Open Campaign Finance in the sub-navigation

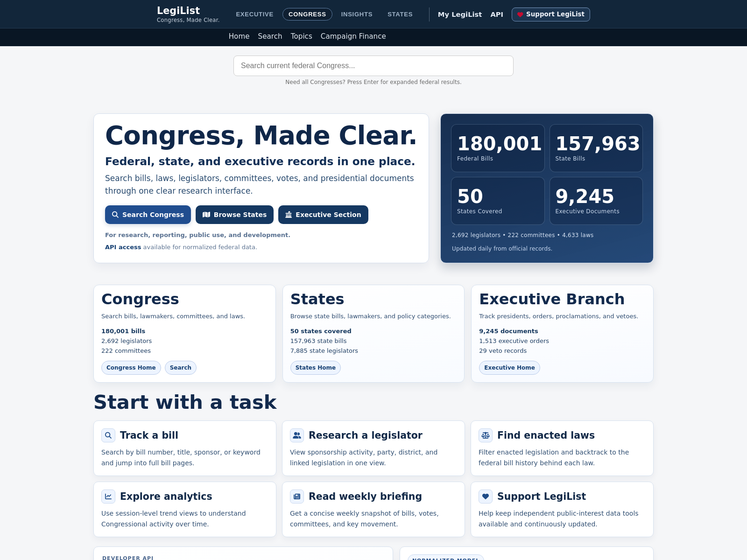click(x=353, y=36)
